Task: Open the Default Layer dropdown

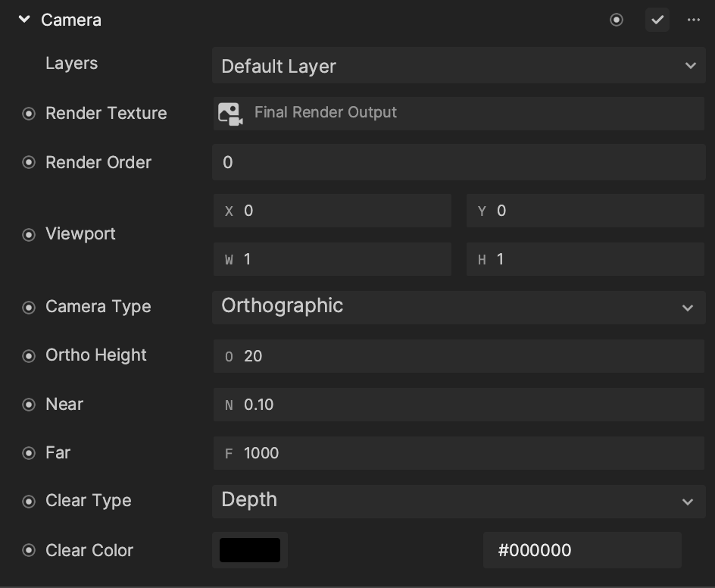Action: click(x=459, y=65)
